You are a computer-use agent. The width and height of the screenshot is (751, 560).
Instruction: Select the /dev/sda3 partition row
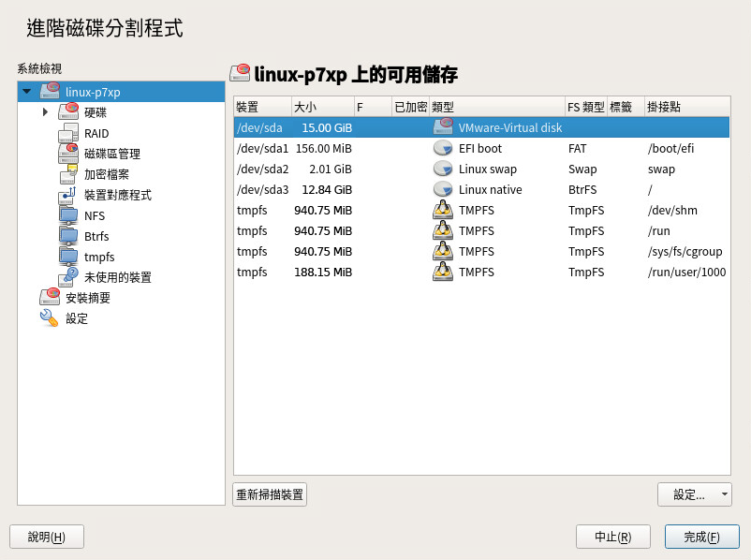(482, 189)
